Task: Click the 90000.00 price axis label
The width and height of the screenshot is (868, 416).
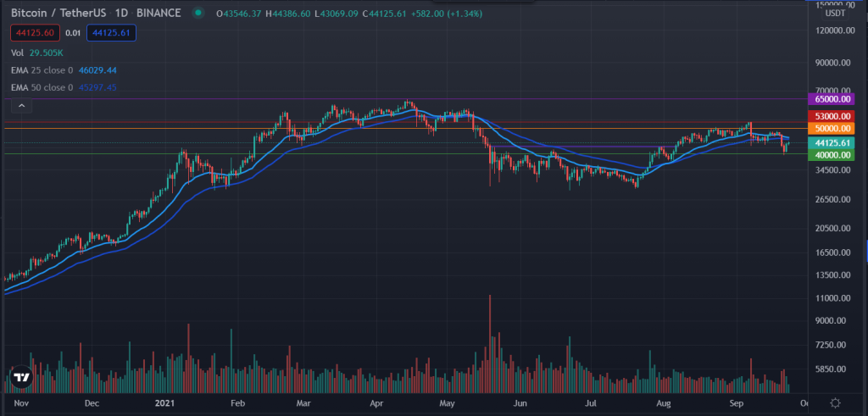Action: point(832,63)
